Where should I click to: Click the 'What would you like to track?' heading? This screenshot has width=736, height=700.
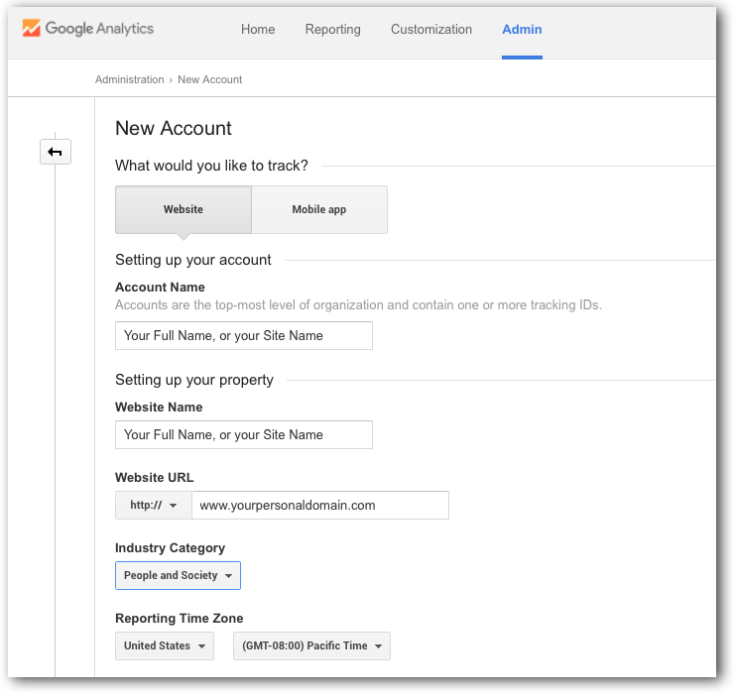click(x=211, y=166)
